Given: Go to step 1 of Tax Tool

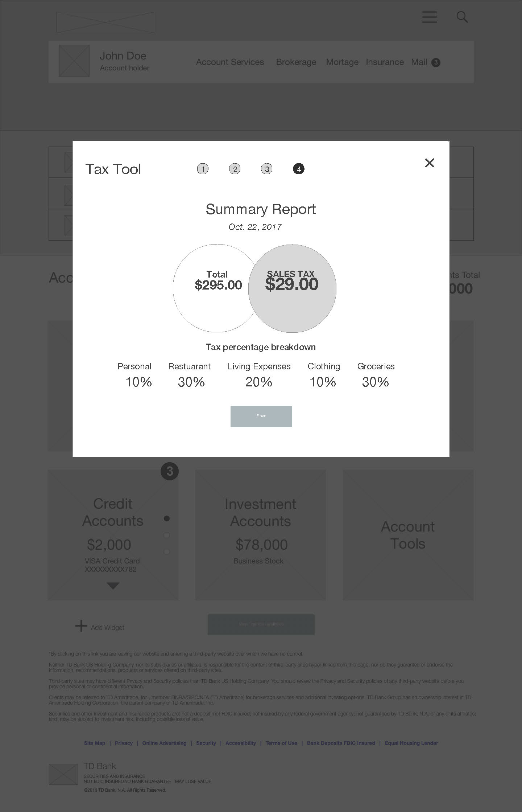Looking at the screenshot, I should (x=203, y=169).
